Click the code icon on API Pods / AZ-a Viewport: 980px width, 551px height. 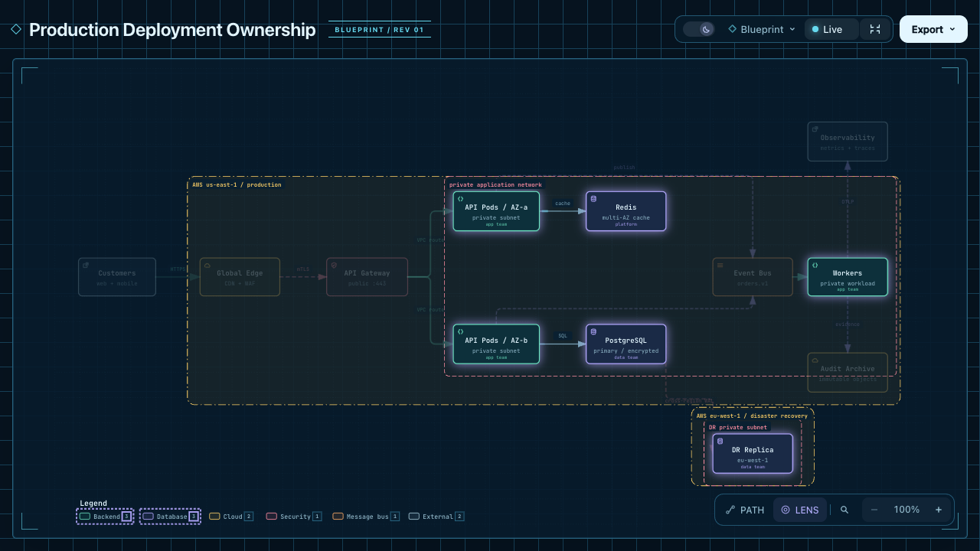460,198
